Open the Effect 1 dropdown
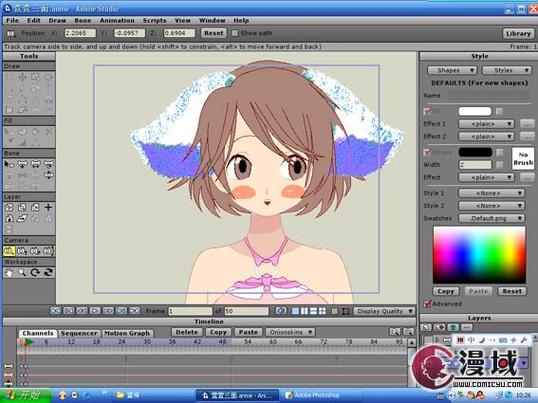538x403 pixels. pos(486,124)
